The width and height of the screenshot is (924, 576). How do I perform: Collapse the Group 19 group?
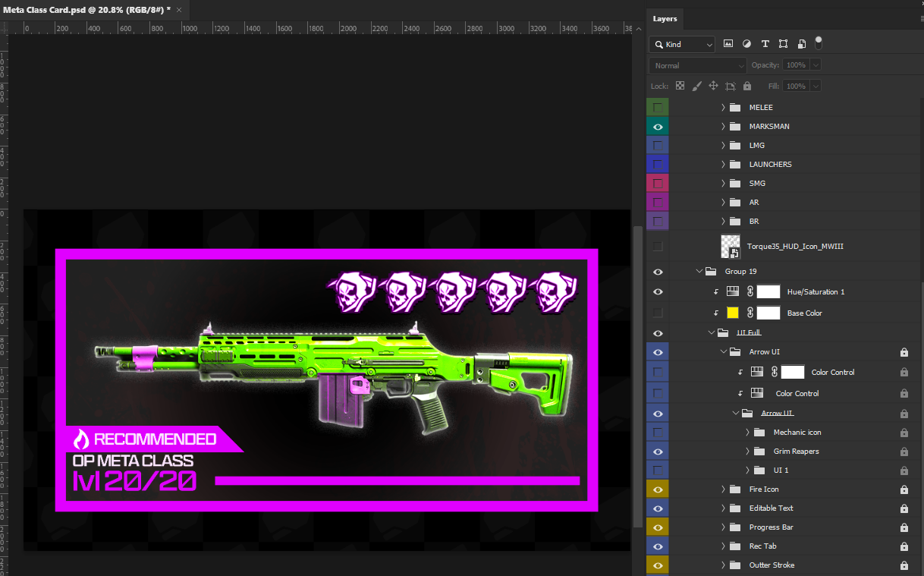point(699,271)
